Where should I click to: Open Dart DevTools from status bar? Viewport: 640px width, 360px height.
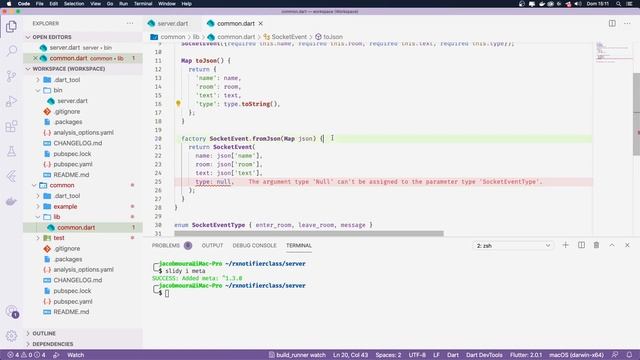coord(484,355)
